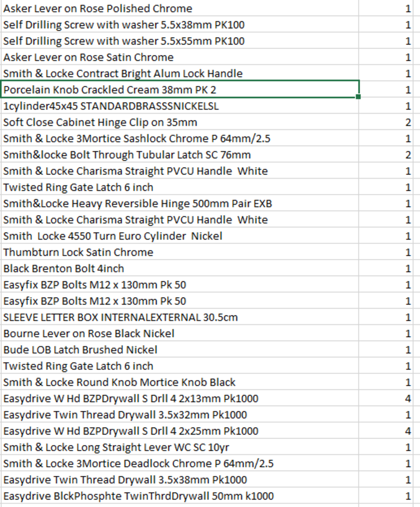Select 'Asker Lever on Rose Satin Chrome' cell
Image resolution: width=420 pixels, height=507 pixels.
tap(180, 57)
